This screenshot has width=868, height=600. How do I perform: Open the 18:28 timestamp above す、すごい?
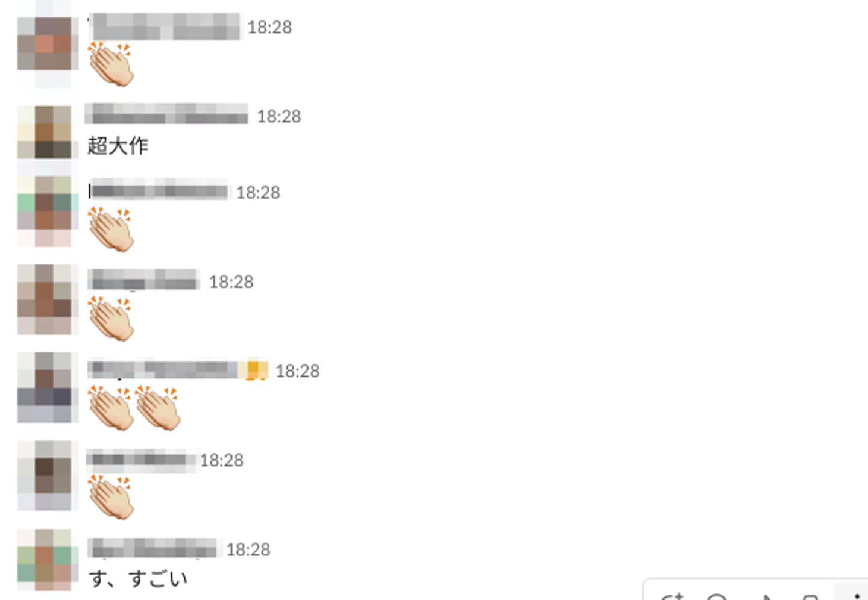click(248, 549)
